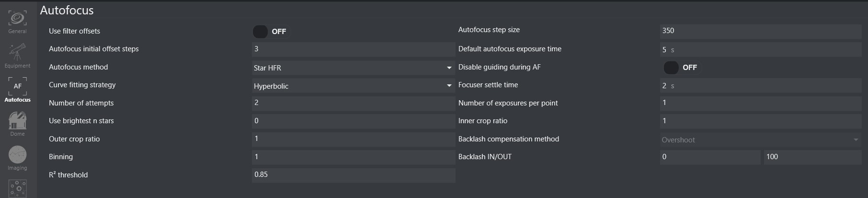This screenshot has height=198, width=868.
Task: Open the General settings tab icon
Action: point(17,22)
